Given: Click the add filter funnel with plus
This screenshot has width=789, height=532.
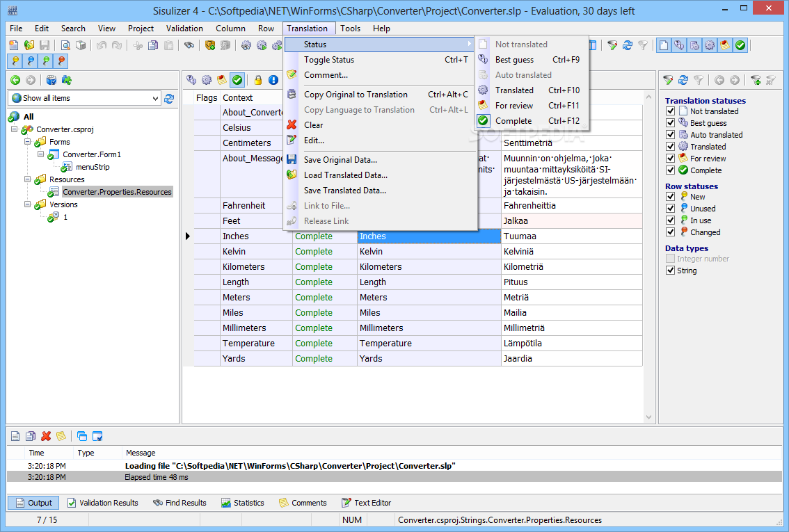Looking at the screenshot, I should 756,80.
